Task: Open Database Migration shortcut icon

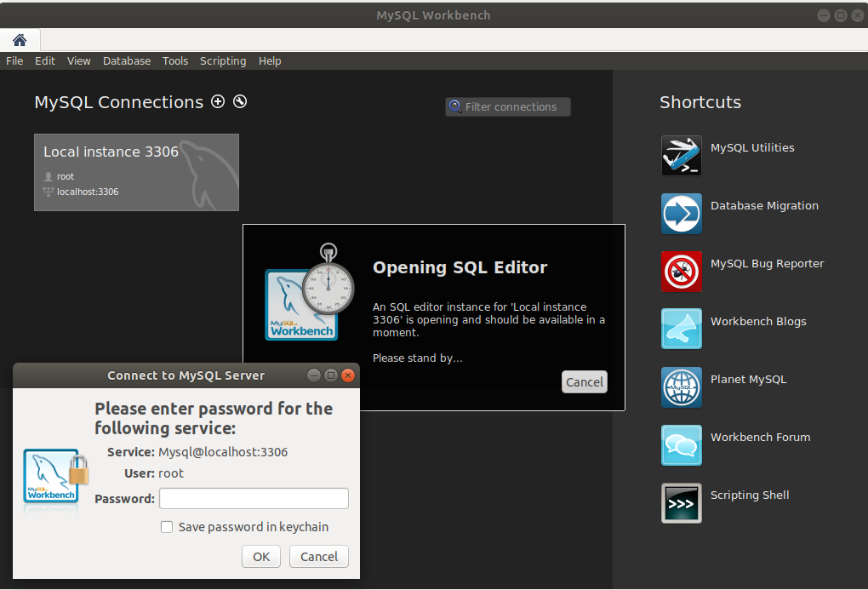Action: (x=682, y=214)
